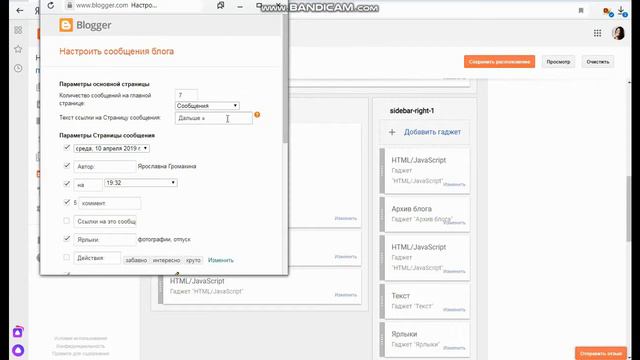This screenshot has height=360, width=640.
Task: Grab the drag handle of Ярлыки gadget
Action: tap(382, 340)
